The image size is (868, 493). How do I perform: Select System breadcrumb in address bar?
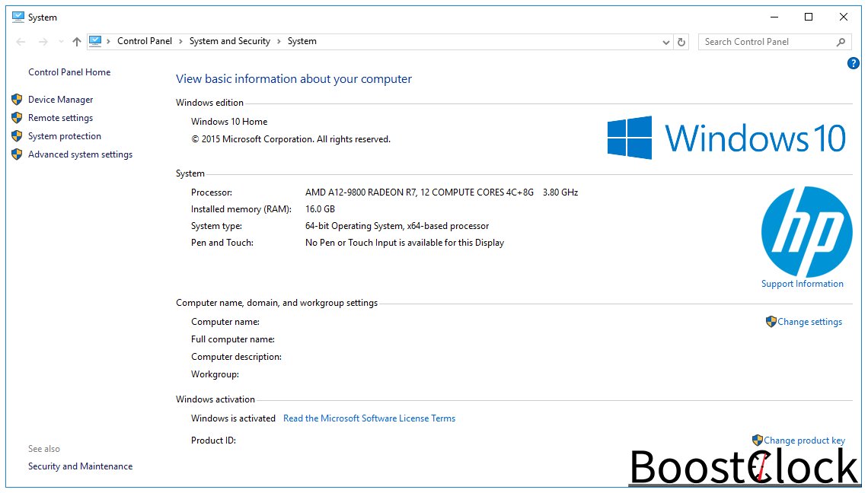click(302, 41)
